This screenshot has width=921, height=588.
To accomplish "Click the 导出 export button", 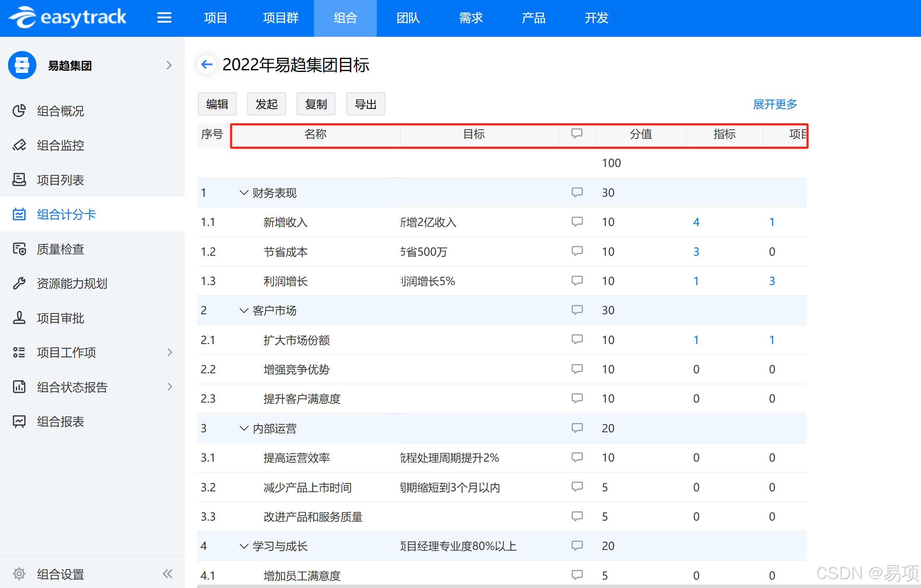I will [x=365, y=104].
